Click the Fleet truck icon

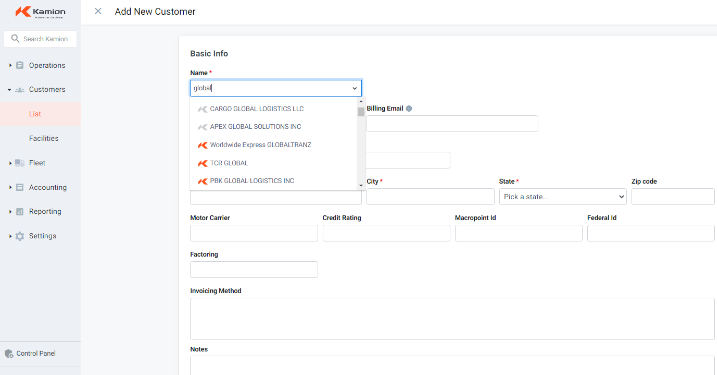(20, 163)
